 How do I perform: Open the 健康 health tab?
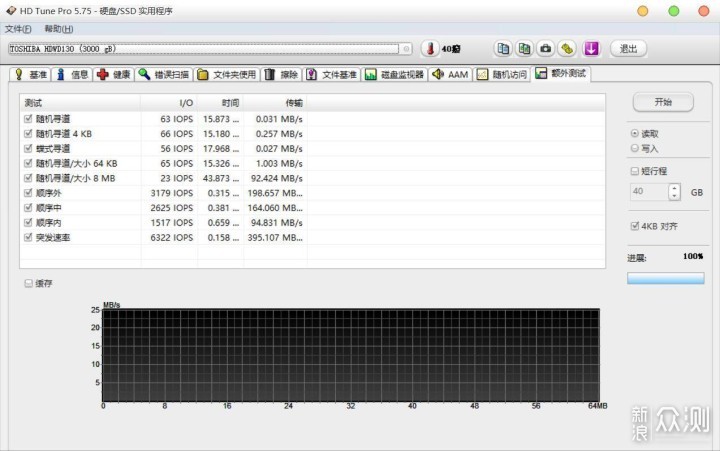point(114,74)
